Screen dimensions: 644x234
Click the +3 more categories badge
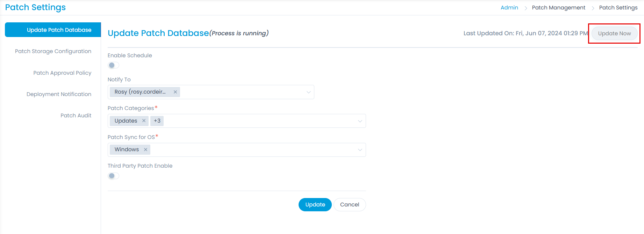tap(157, 121)
